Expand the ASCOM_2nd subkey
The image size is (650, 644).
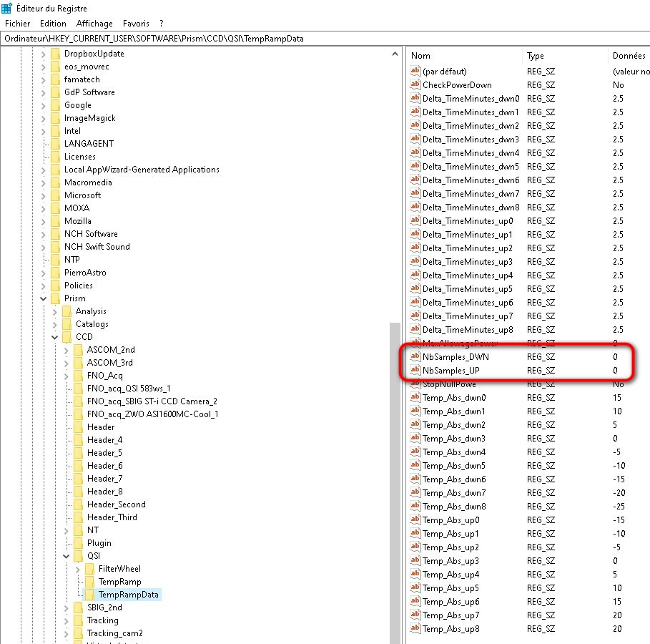(67, 350)
